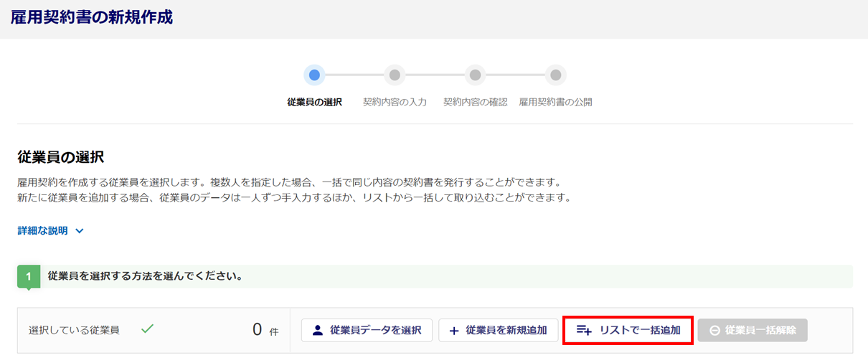868x358 pixels.
Task: Click the 選択している従業員 label
Action: [x=74, y=330]
